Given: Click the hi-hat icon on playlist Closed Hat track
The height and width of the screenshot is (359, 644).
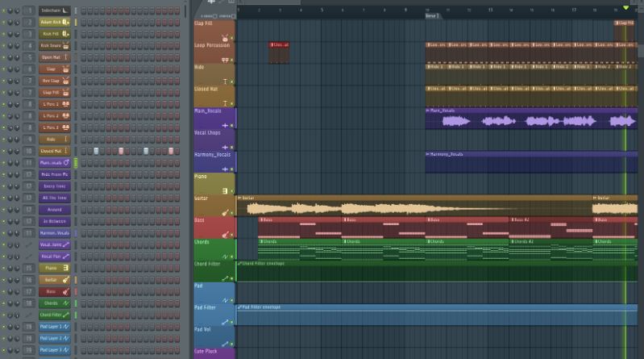Looking at the screenshot, I should 225,103.
